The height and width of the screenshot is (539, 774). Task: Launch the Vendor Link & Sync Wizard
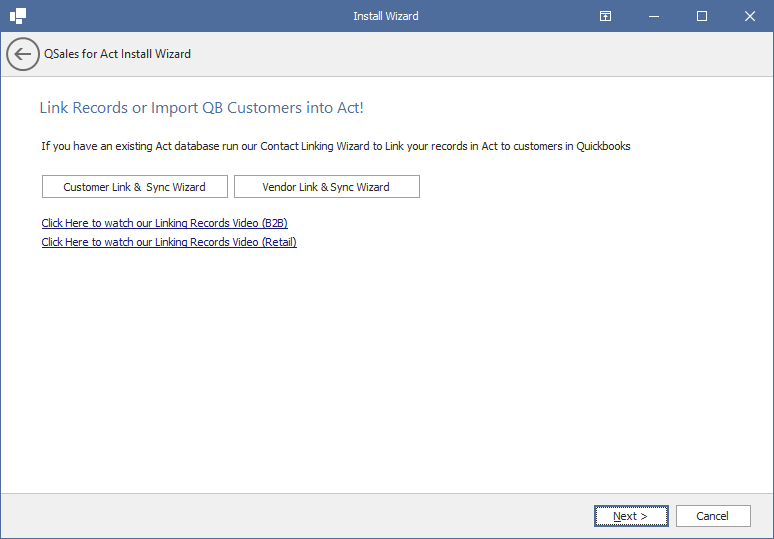coord(327,187)
